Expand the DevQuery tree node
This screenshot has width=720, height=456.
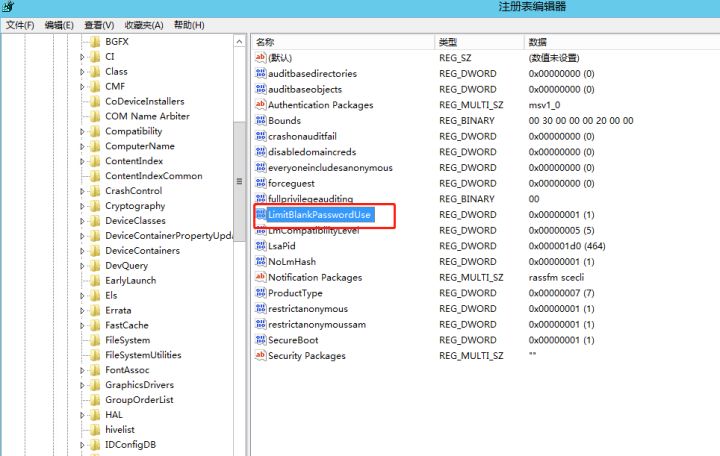[82, 266]
